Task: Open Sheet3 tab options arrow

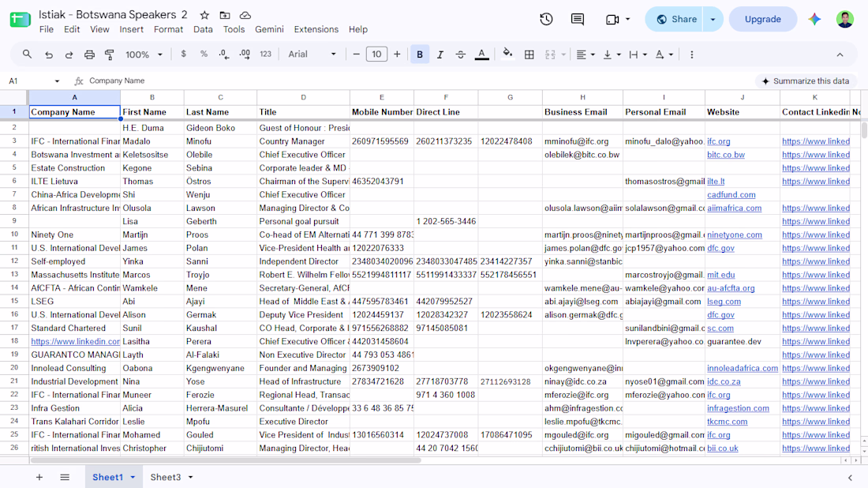Action: (x=190, y=477)
